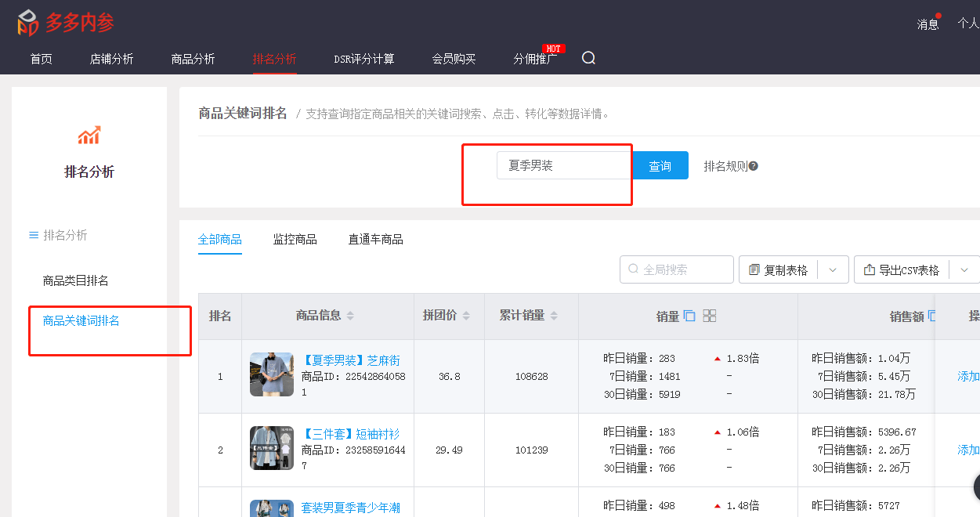Switch to 直通车商品 tab

click(376, 240)
